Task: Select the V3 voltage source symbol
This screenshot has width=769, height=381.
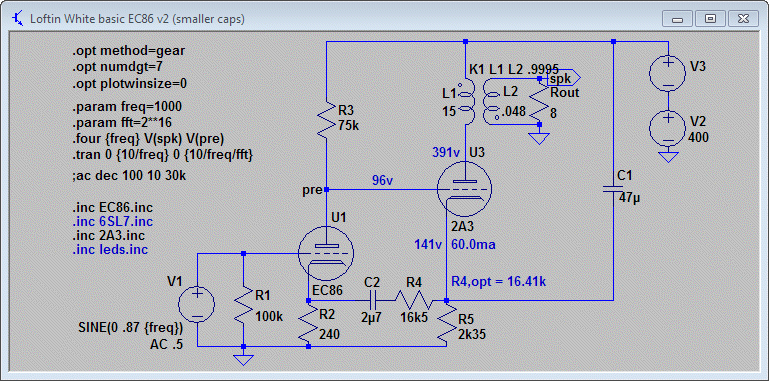Action: click(667, 73)
